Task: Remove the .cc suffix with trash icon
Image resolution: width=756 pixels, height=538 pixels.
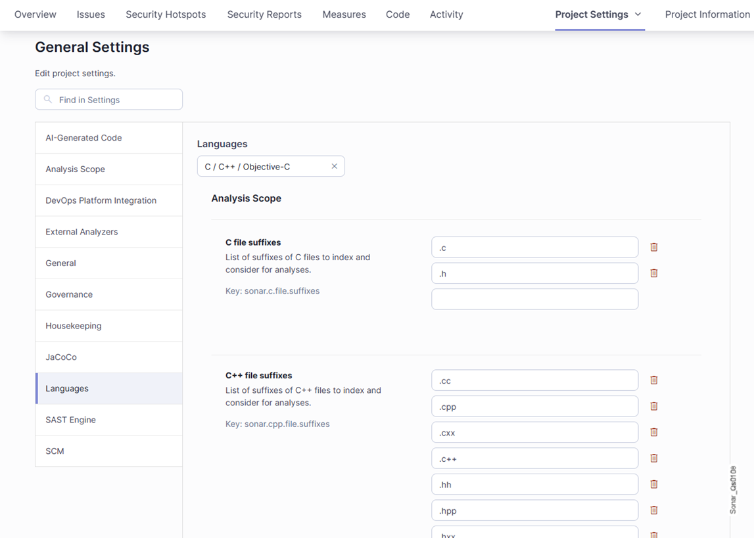Action: (x=653, y=380)
